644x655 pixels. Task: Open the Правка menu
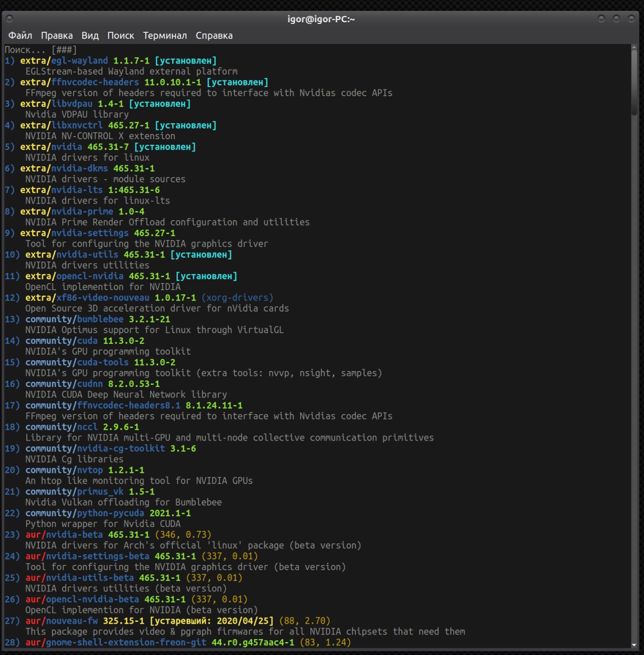(57, 35)
